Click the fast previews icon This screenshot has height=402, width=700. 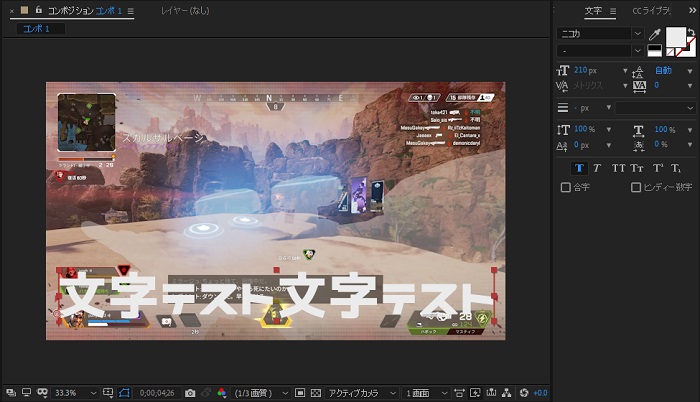475,393
